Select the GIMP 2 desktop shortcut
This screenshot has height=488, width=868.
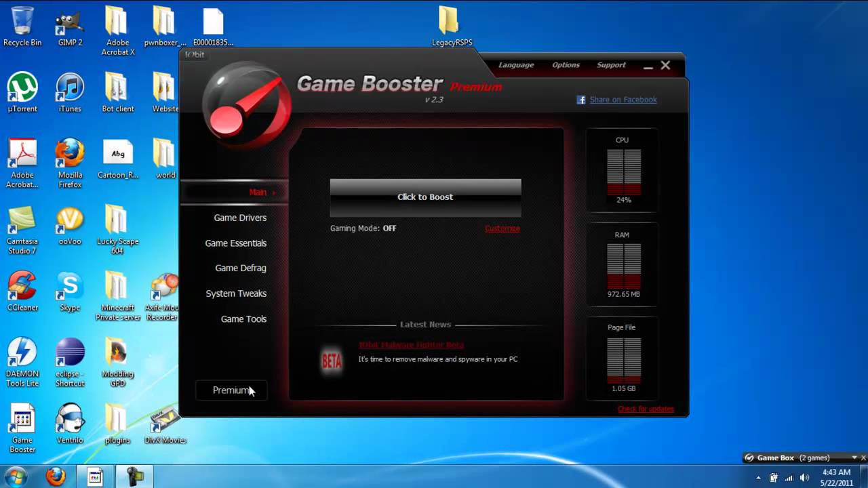click(x=70, y=27)
